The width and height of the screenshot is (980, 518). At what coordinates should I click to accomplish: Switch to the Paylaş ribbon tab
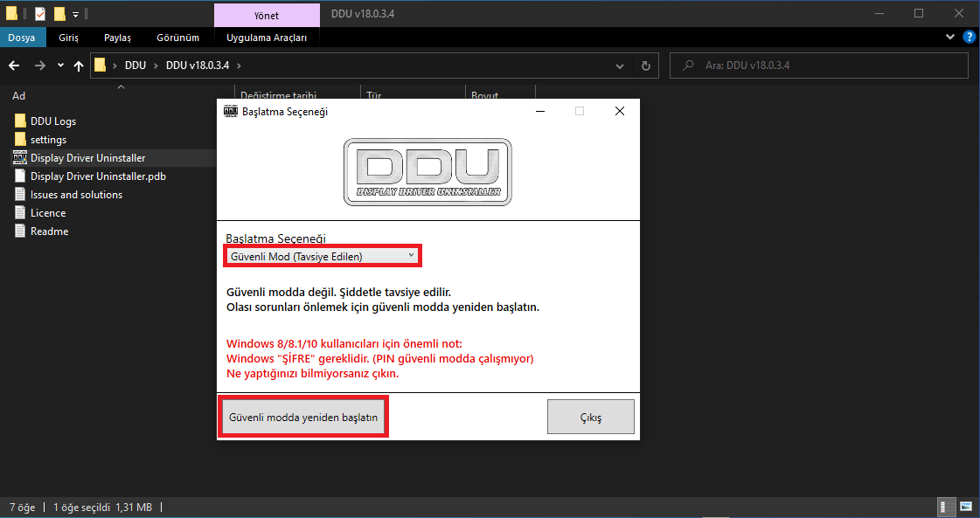pos(117,38)
